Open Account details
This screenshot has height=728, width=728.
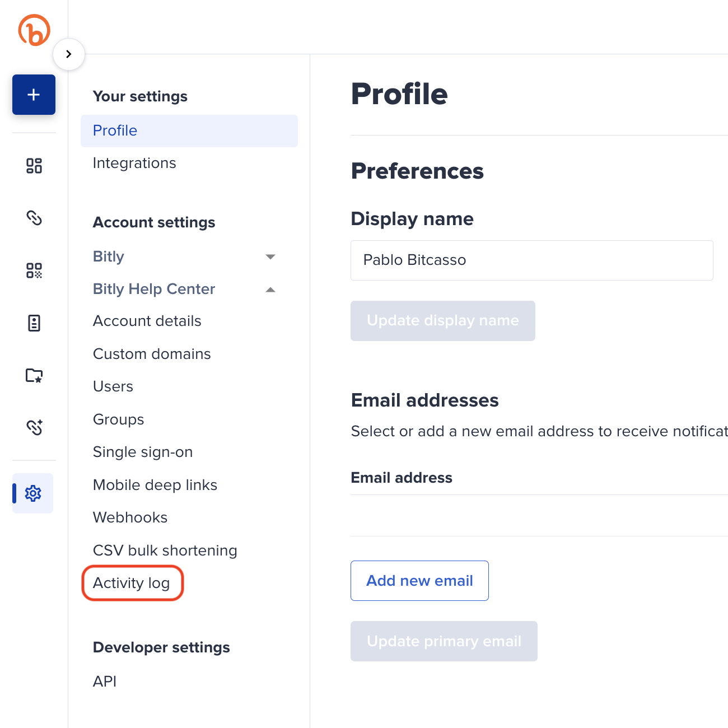click(x=147, y=321)
